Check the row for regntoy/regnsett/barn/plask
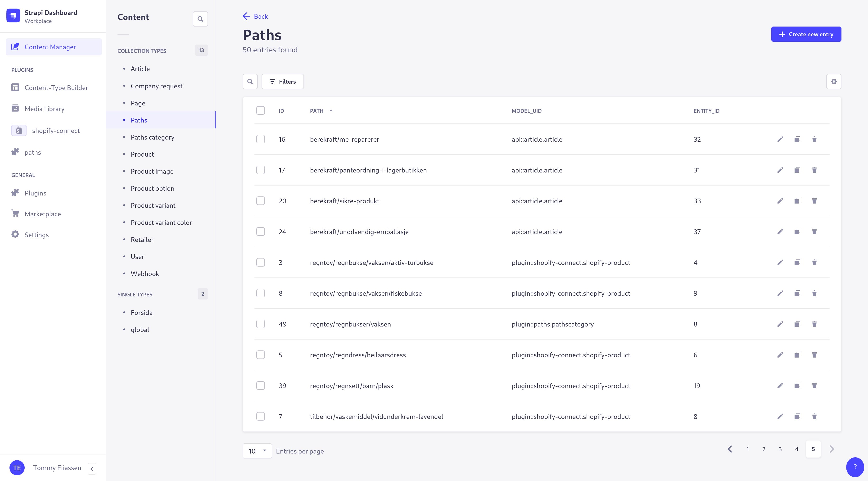The image size is (868, 481). pyautogui.click(x=260, y=386)
